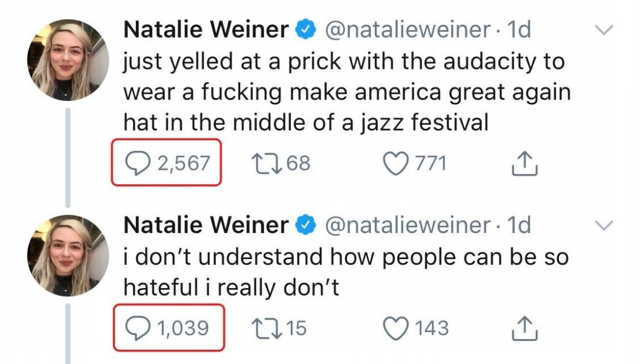Click the verified badge on second tweet
639x364 pixels.
click(306, 225)
